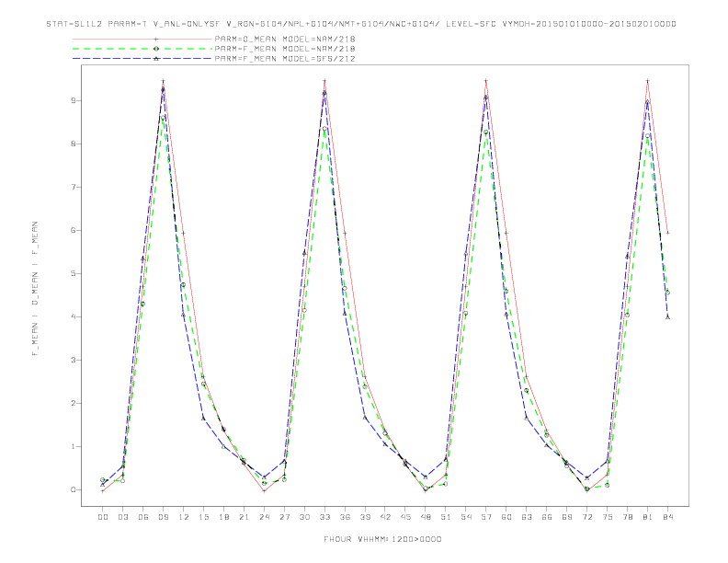
Task: Click x-axis forecast hour label 39
Action: [x=365, y=517]
